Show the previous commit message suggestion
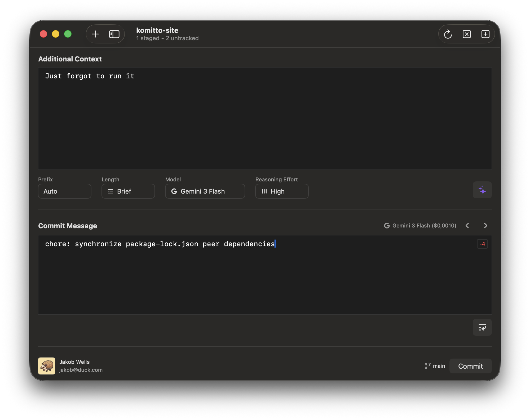The image size is (530, 420). pyautogui.click(x=467, y=226)
